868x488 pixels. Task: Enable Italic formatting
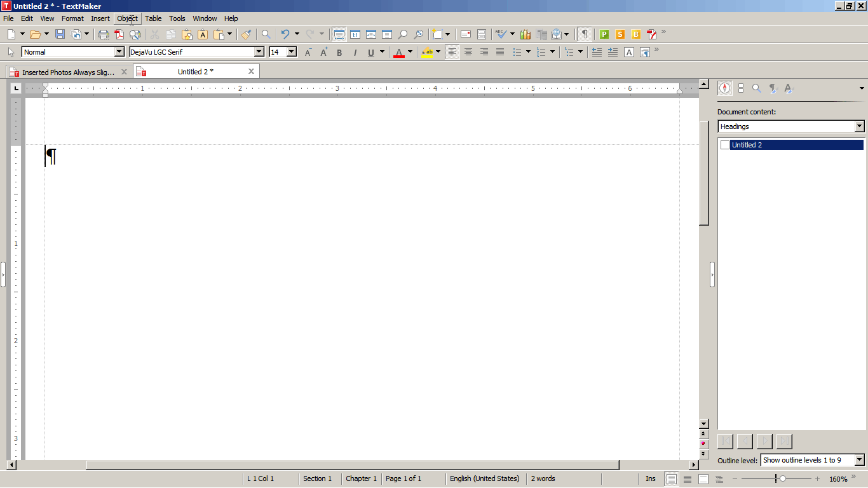click(x=355, y=52)
